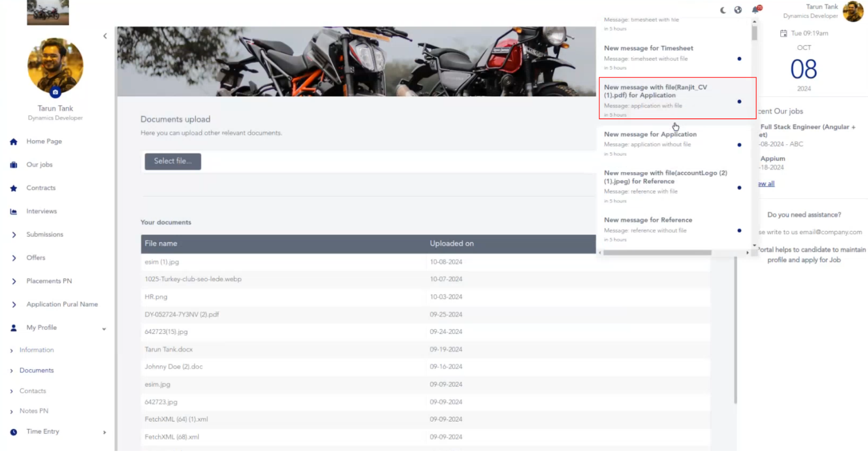868x455 pixels.
Task: Open the Contracts menu item
Action: pyautogui.click(x=41, y=188)
